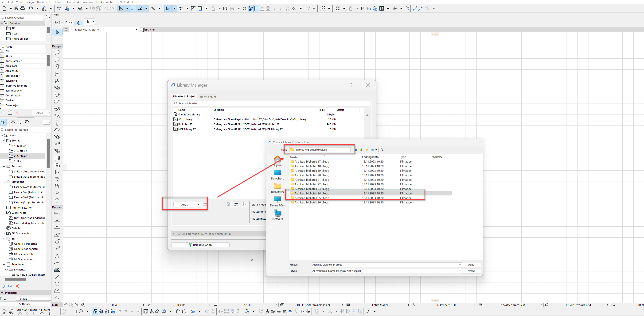
Task: Click the Save icon in toolbar
Action: click(x=16, y=8)
